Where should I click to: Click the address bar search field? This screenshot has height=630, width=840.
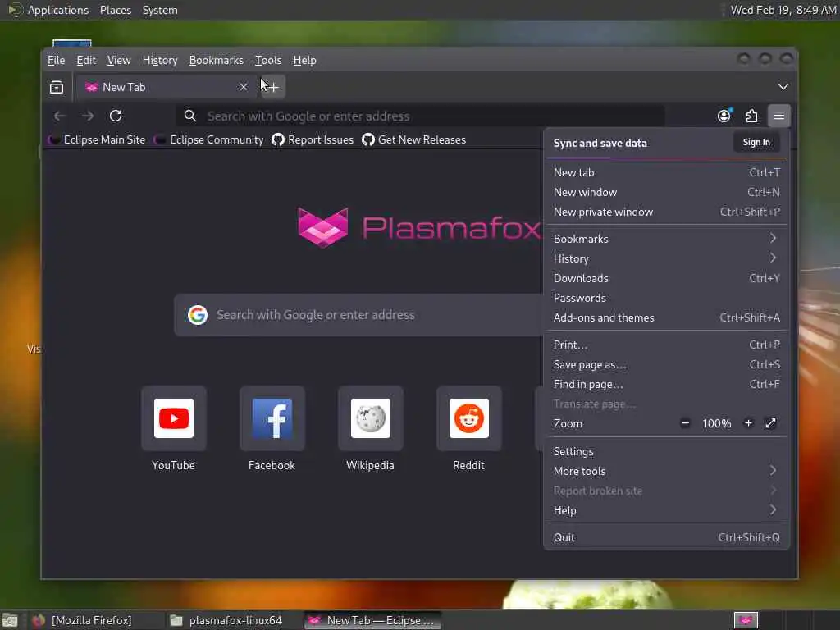click(420, 116)
